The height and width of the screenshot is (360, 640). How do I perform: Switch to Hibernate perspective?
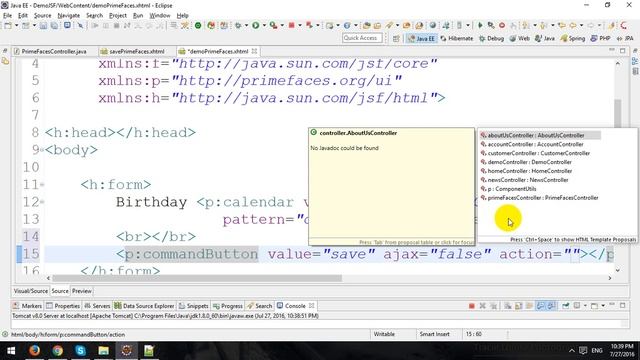[x=457, y=38]
